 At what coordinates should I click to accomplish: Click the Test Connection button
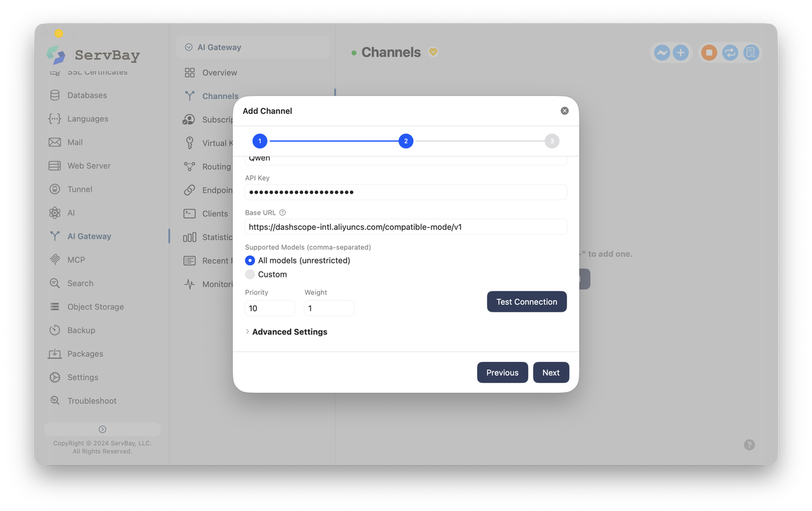(x=527, y=302)
